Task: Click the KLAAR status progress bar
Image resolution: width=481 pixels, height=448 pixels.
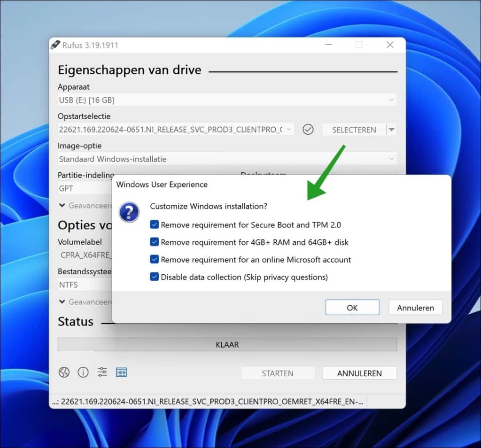Action: (x=227, y=344)
